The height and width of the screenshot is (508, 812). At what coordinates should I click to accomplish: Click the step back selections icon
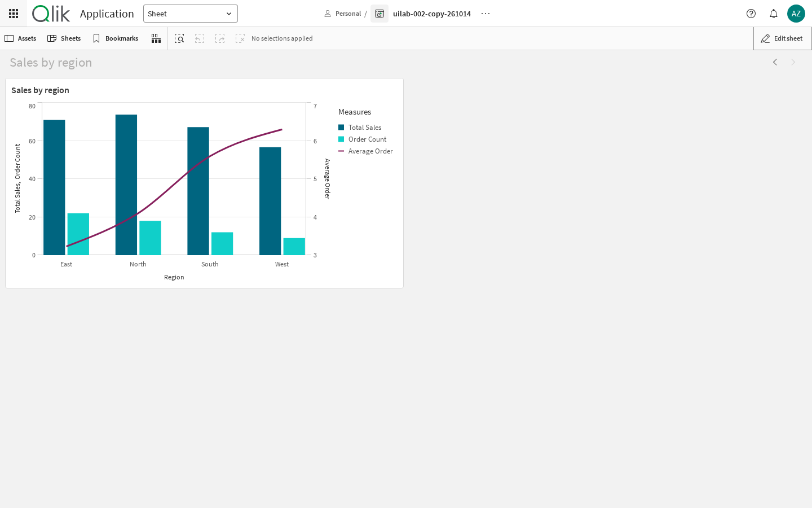coord(200,38)
